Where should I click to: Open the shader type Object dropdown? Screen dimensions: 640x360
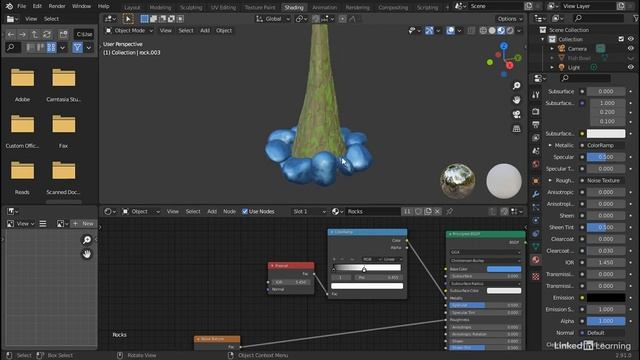click(141, 211)
